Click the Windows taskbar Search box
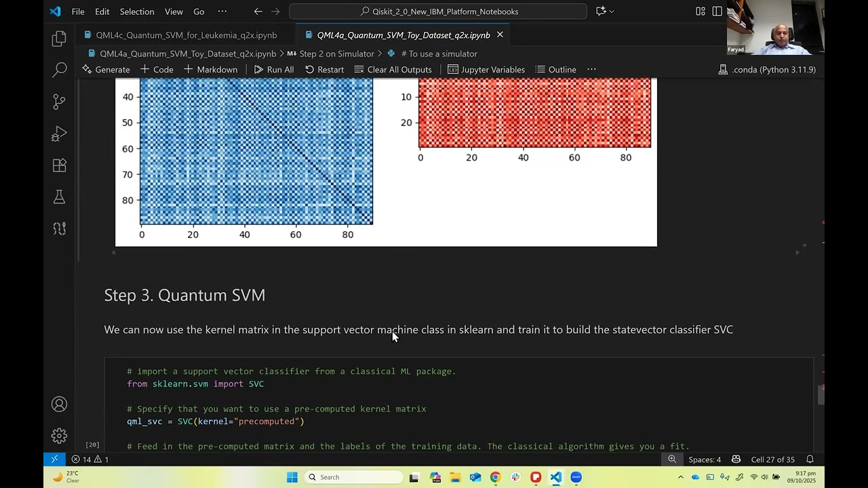The width and height of the screenshot is (868, 488). pos(353,477)
